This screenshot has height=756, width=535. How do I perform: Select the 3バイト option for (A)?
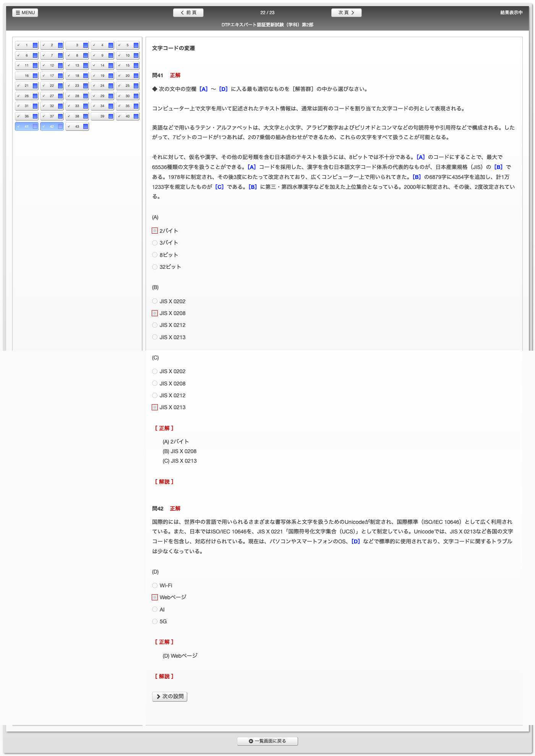[155, 243]
